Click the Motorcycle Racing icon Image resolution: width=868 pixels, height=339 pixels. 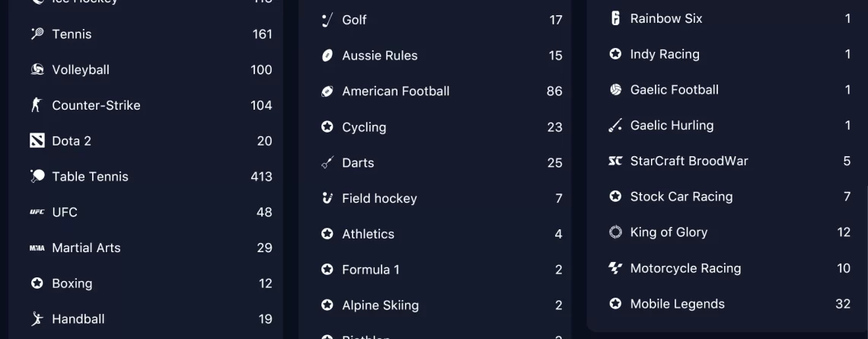(x=615, y=268)
